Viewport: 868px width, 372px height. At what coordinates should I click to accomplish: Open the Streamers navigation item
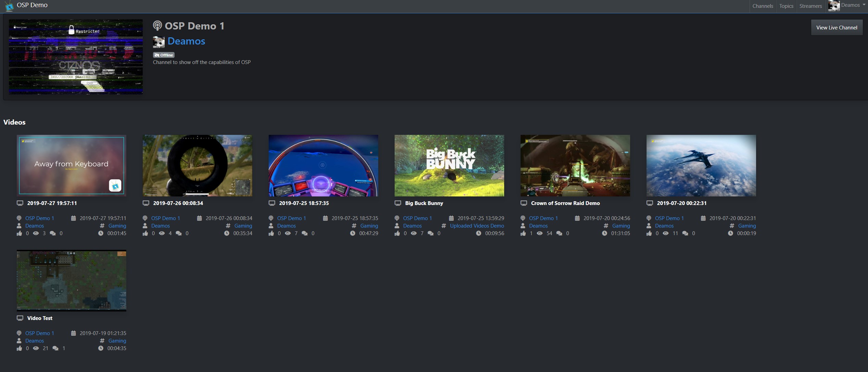coord(810,6)
